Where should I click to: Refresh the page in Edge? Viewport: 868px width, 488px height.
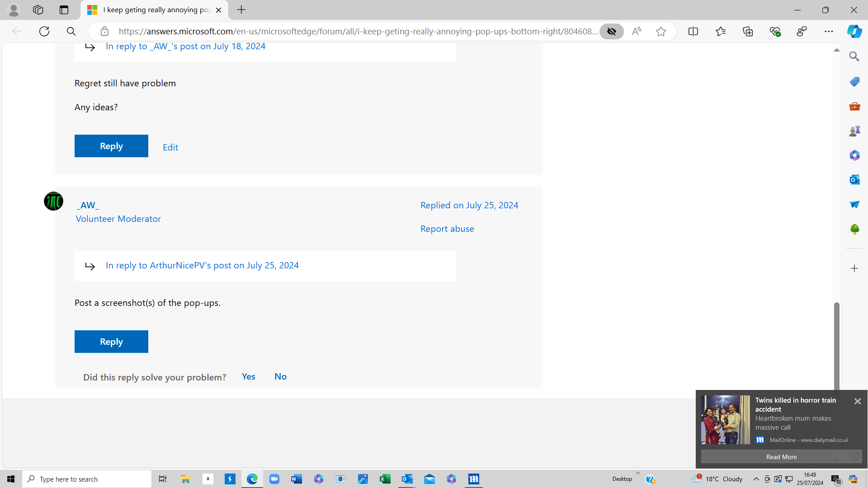44,31
